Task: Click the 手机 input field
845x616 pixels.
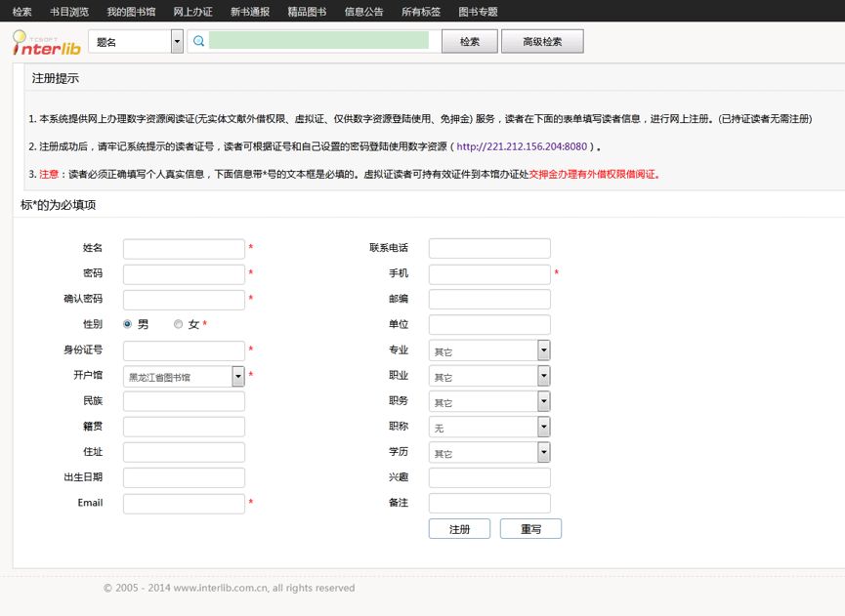Action: point(489,274)
